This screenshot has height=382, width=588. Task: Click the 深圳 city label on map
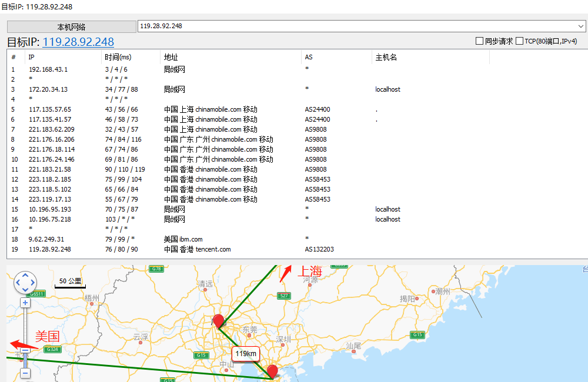tap(283, 339)
